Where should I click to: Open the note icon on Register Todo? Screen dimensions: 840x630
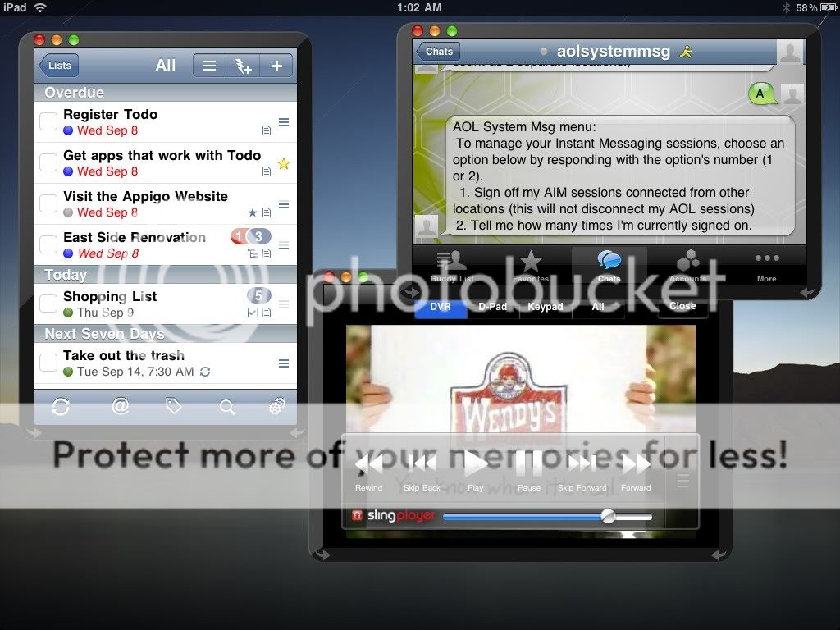[267, 130]
